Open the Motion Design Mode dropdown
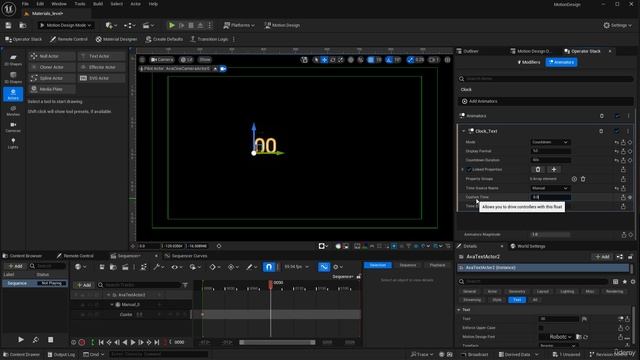 pyautogui.click(x=66, y=25)
